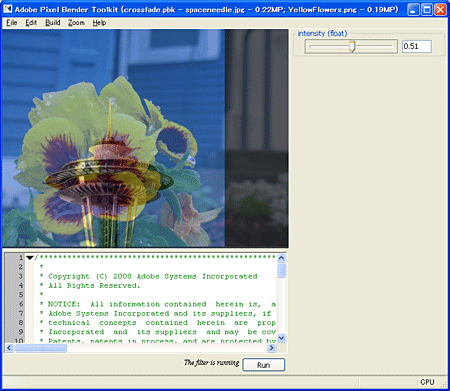Open the Zoom menu

(76, 23)
